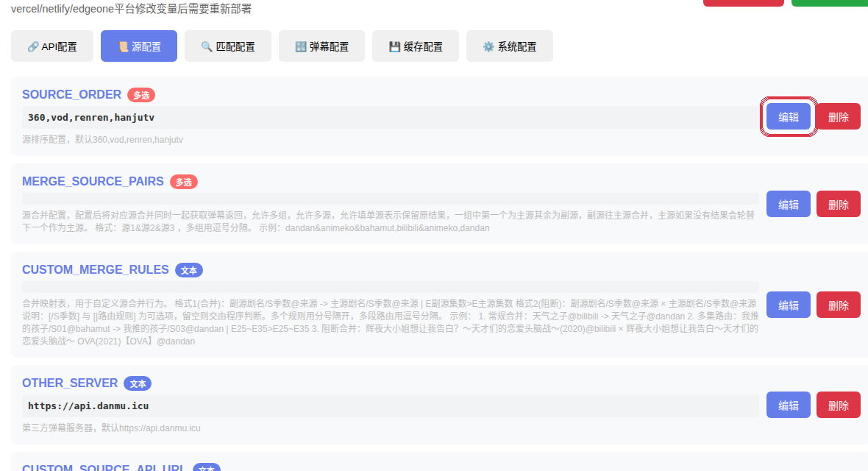The image size is (868, 471).
Task: Click the icon on 弹幕配置 tab
Action: pos(301,46)
